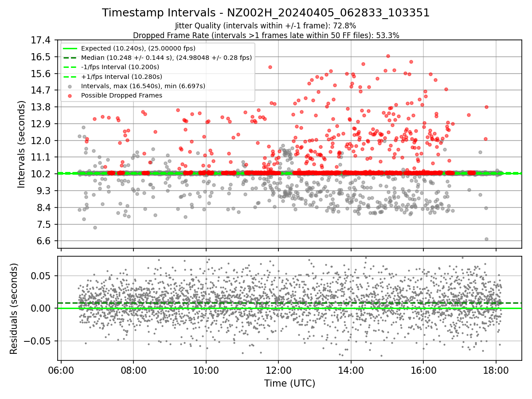532x399 pixels.
Task: Click the 'Possible Dropped Frames' legend entry
Action: point(121,95)
